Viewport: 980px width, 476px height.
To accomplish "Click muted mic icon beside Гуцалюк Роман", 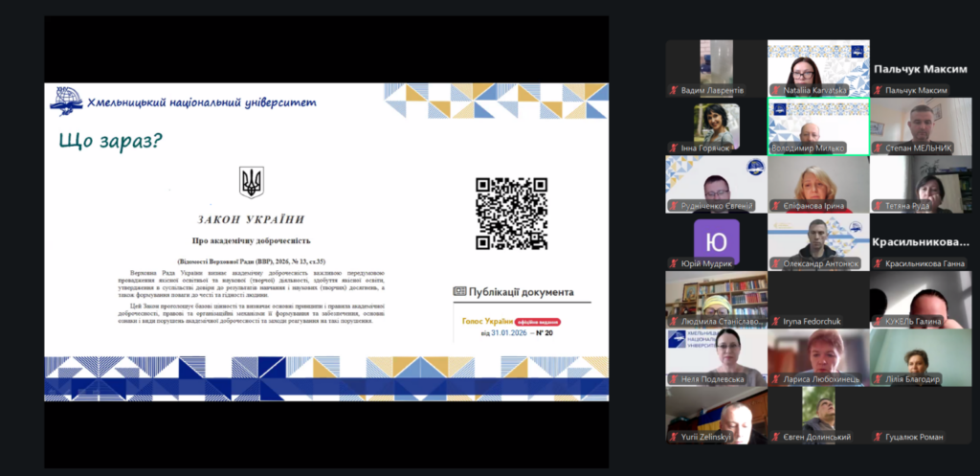I will (878, 438).
